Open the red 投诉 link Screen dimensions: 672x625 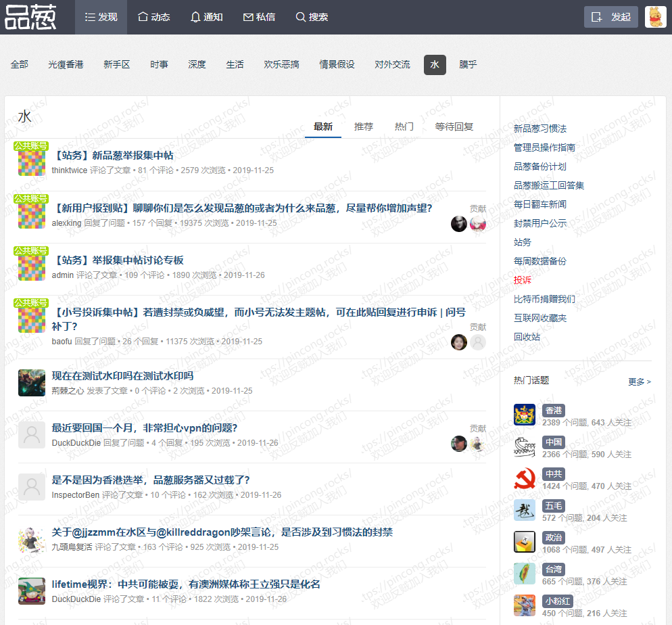pyautogui.click(x=523, y=280)
